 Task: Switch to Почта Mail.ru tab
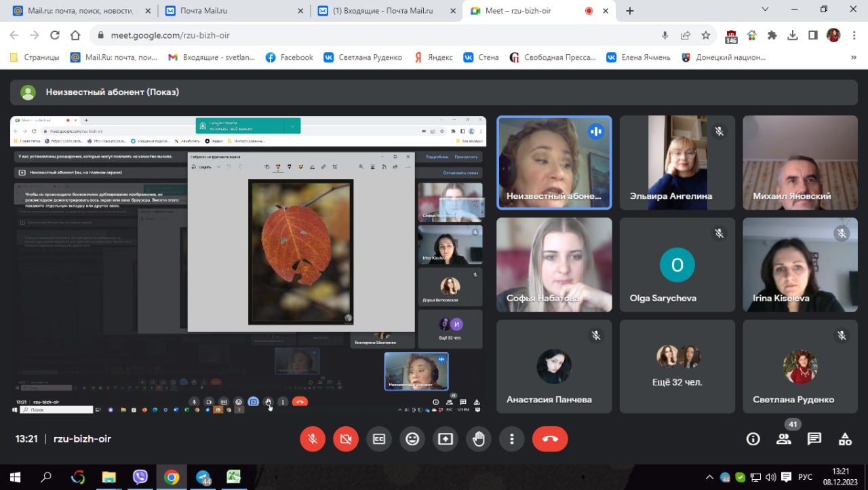(x=234, y=11)
